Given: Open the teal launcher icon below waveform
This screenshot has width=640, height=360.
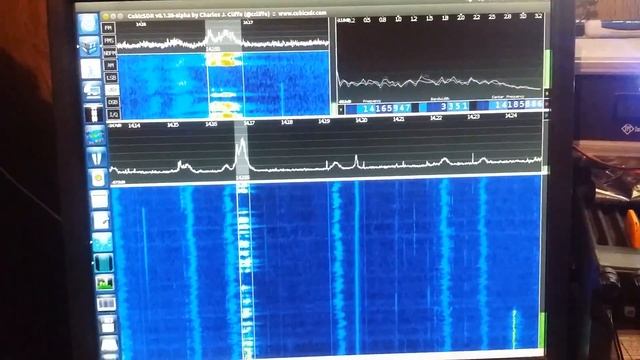Looking at the screenshot, I should 104,262.
